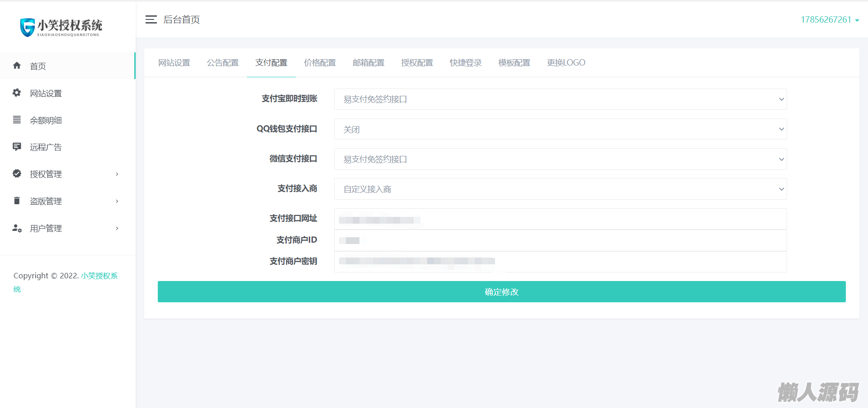
Task: Open the 微信支付接口 dropdown
Action: [560, 159]
